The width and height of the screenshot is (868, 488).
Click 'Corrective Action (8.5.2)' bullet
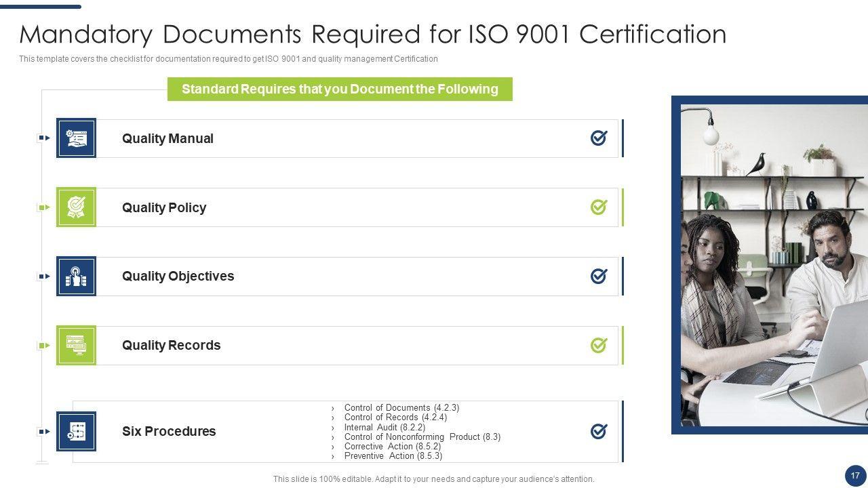click(x=393, y=447)
